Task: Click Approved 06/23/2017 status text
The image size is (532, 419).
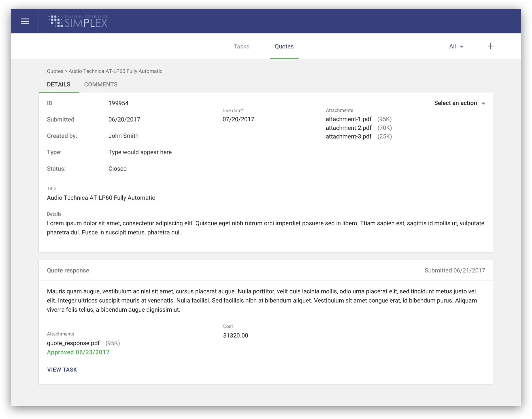Action: (x=78, y=352)
